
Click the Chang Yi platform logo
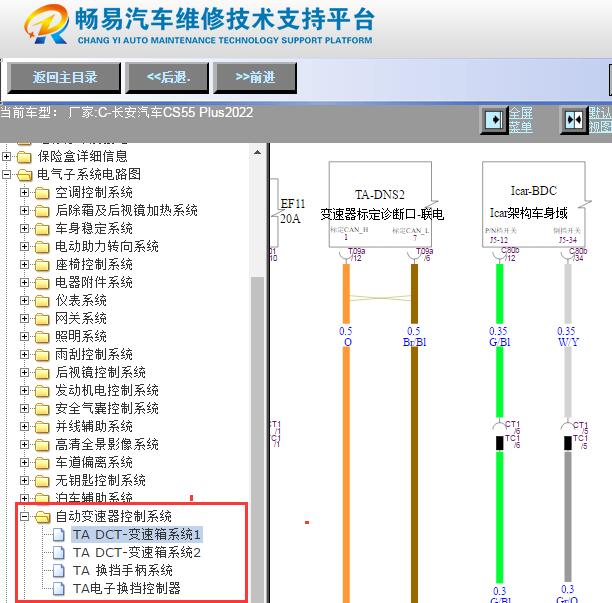pos(46,23)
